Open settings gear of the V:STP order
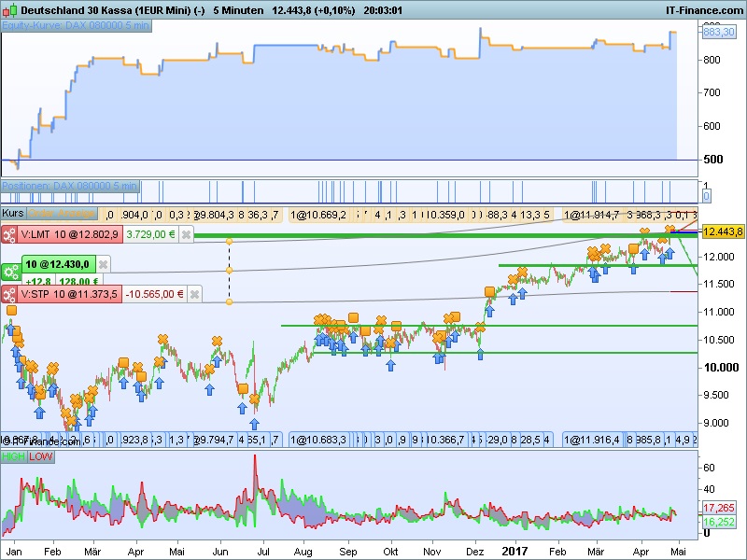Screen dimensions: 747x560 coord(9,294)
